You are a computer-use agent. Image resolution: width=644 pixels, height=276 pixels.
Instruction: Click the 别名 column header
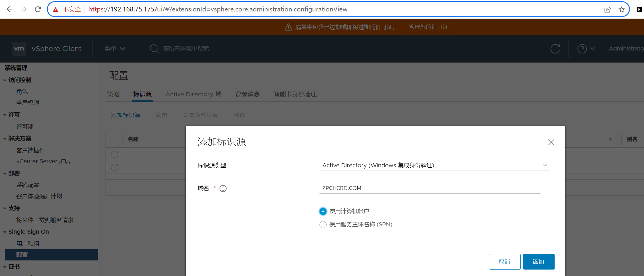pos(632,139)
